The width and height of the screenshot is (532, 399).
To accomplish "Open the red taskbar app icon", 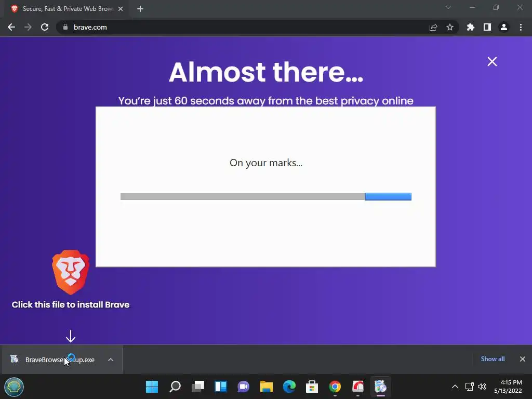I will (x=357, y=387).
